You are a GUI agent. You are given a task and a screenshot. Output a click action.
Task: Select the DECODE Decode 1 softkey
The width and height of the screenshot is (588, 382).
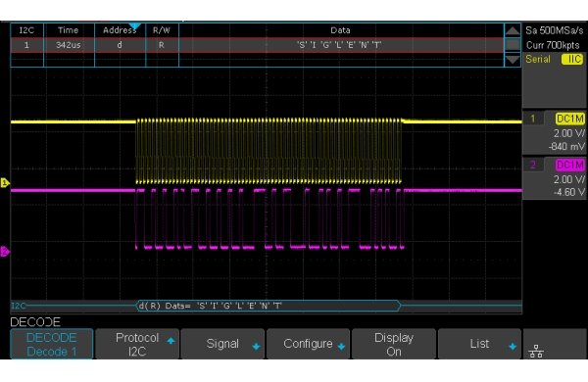pos(51,344)
